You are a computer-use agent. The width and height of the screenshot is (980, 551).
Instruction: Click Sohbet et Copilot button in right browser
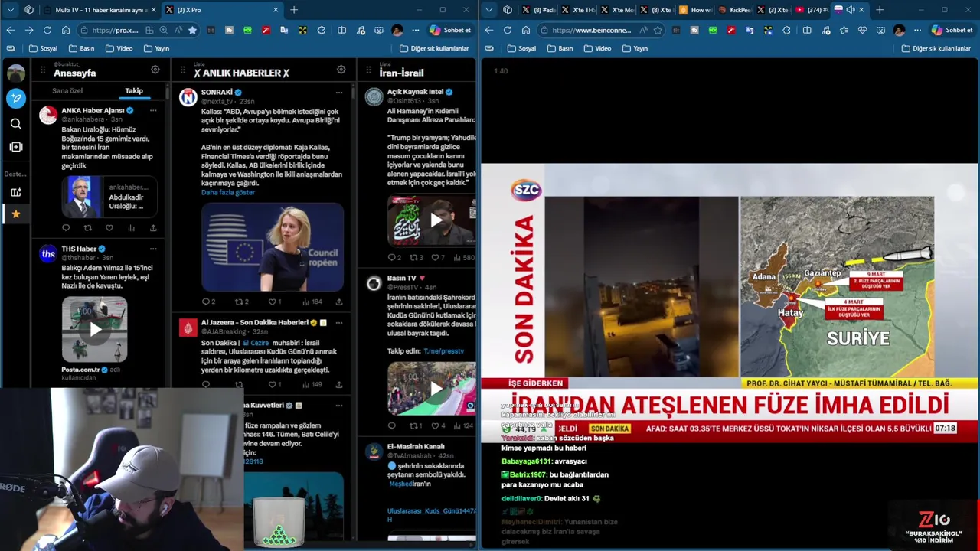coord(952,30)
